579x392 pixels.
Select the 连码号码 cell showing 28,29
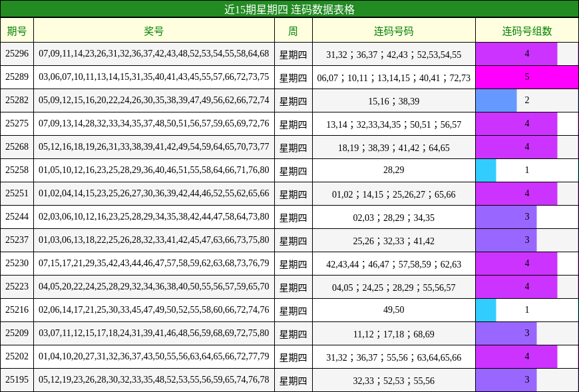(394, 170)
